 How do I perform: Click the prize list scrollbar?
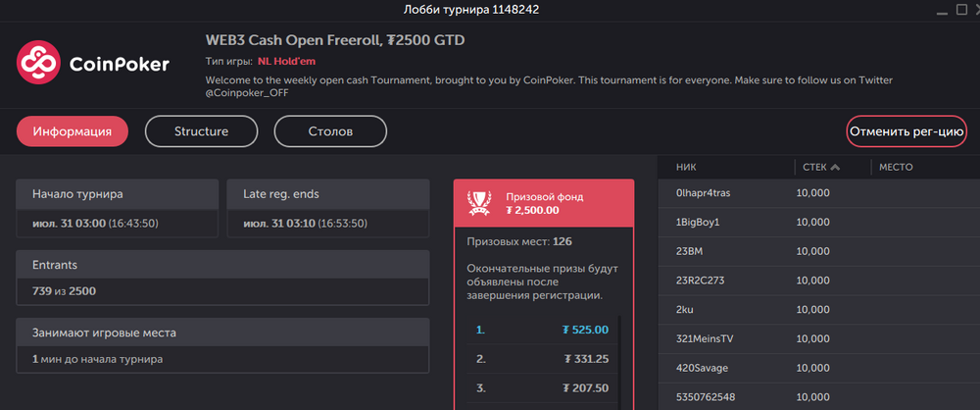620,363
